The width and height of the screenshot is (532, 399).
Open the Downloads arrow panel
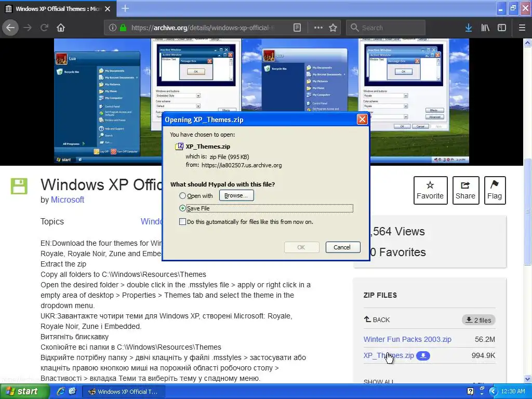click(x=468, y=28)
